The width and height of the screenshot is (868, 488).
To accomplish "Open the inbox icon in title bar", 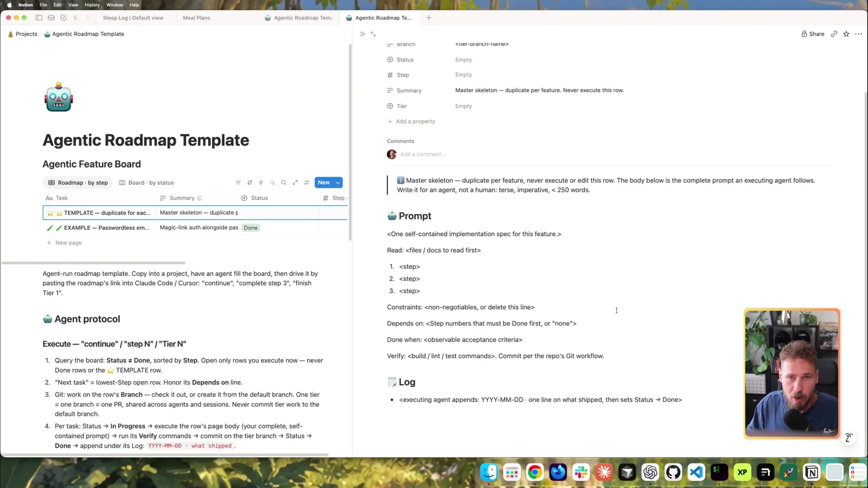I will click(51, 18).
